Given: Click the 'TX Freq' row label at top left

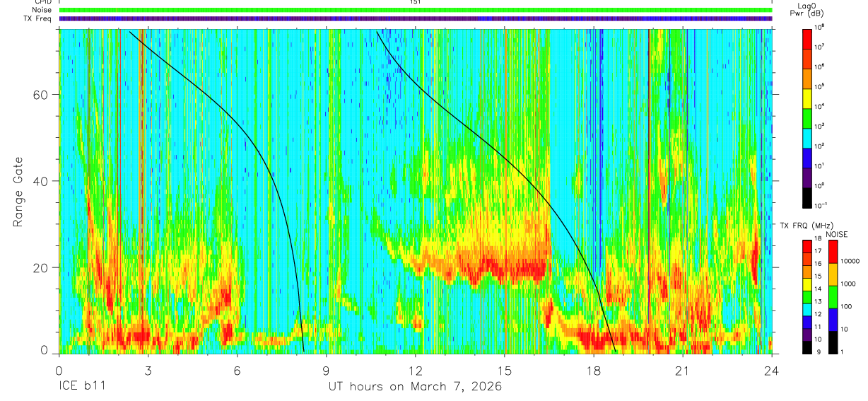Looking at the screenshot, I should [x=39, y=18].
